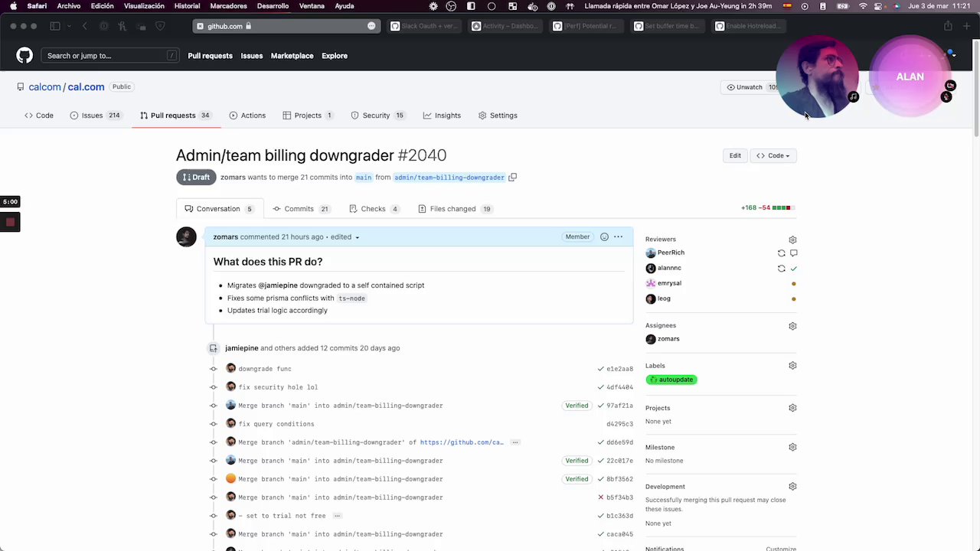
Task: Open the @jamiepine mention link
Action: (x=278, y=285)
